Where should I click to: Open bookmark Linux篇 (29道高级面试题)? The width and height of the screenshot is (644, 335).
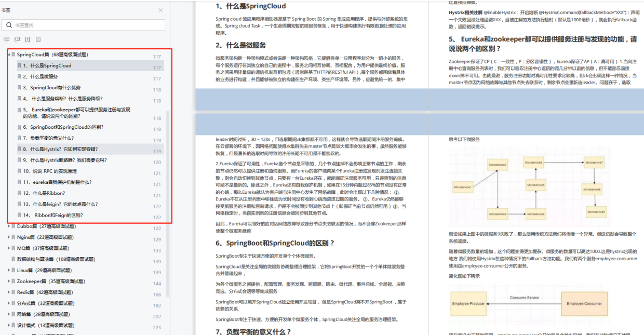click(x=45, y=270)
